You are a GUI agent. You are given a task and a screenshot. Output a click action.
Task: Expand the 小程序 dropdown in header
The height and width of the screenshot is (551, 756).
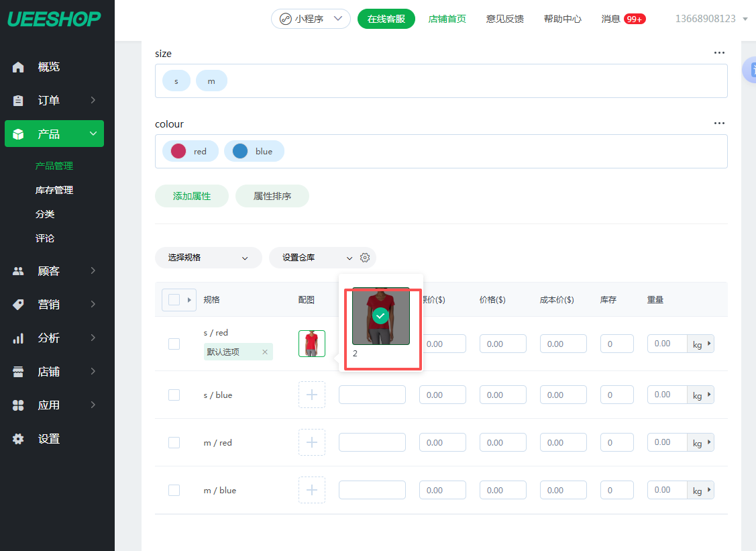(x=311, y=19)
